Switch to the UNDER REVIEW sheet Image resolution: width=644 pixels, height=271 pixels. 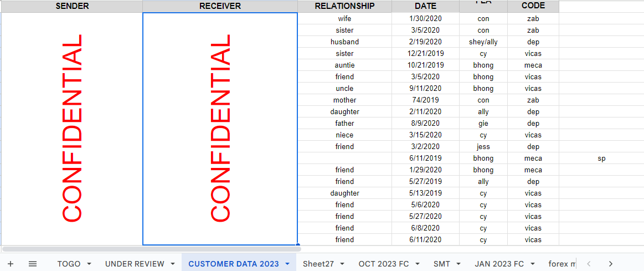(135, 264)
